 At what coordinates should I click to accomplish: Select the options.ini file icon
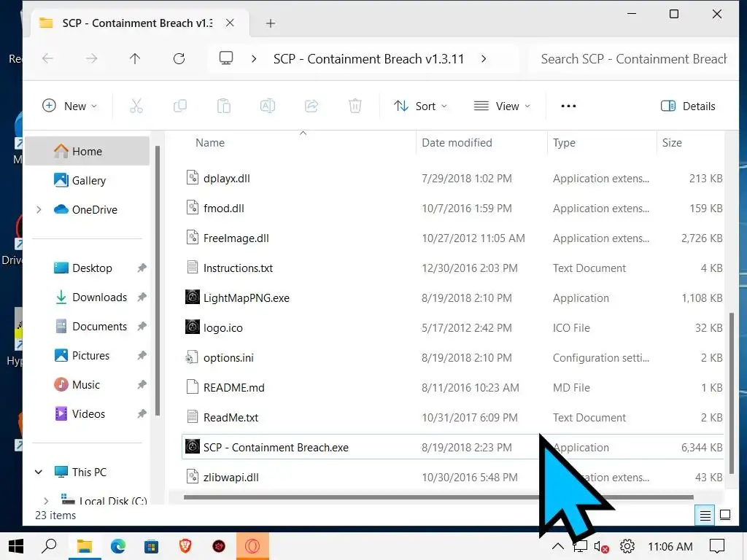[x=192, y=357]
